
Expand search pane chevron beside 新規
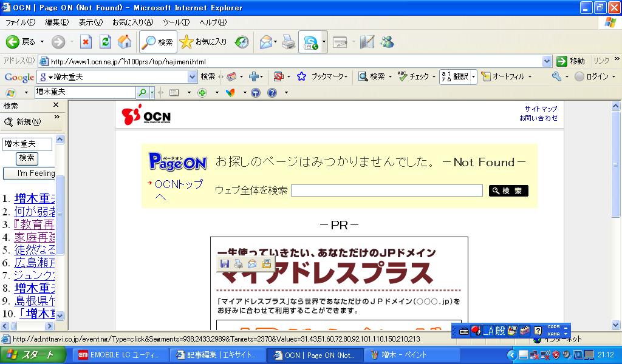point(56,117)
